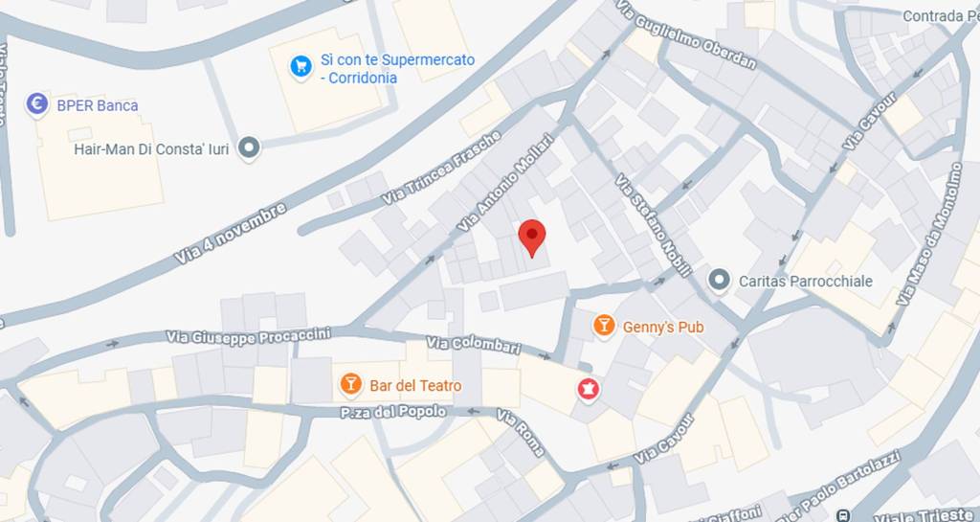Click the P.za del Popolo label

point(393,412)
